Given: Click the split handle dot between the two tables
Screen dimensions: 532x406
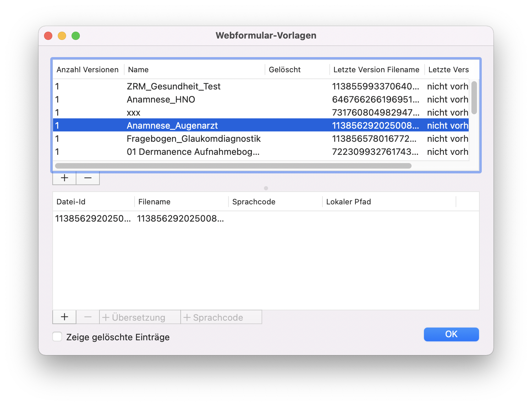Looking at the screenshot, I should tap(266, 188).
